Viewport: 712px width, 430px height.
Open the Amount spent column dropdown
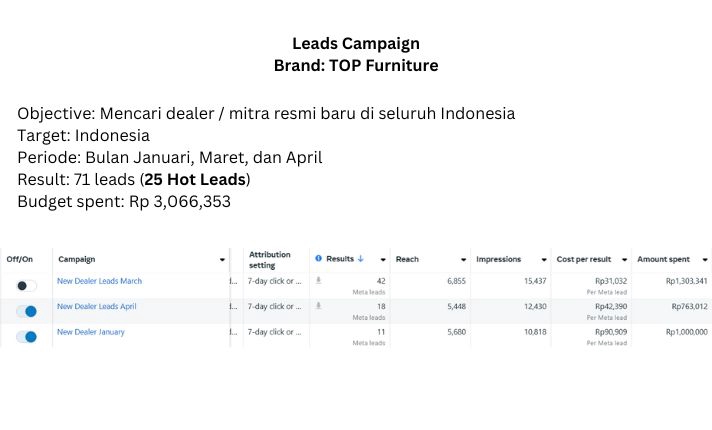(x=705, y=260)
